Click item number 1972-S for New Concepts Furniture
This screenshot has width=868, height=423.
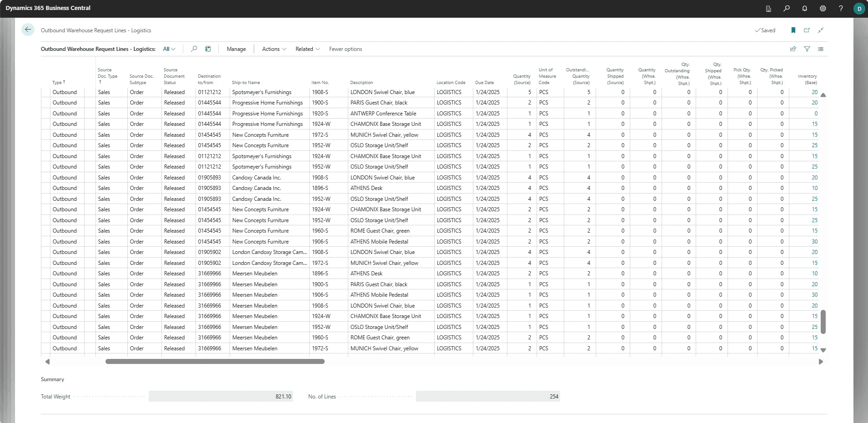click(320, 135)
